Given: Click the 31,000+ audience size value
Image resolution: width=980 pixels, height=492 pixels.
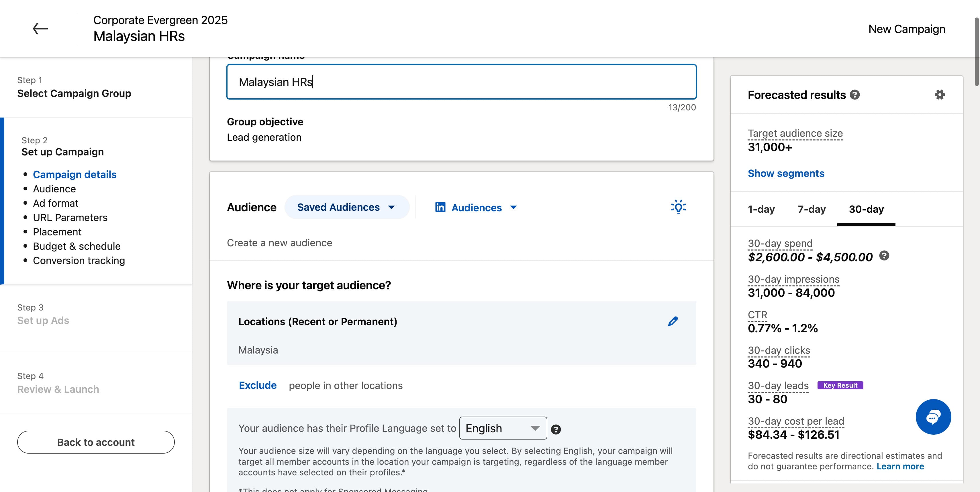Looking at the screenshot, I should pyautogui.click(x=770, y=147).
